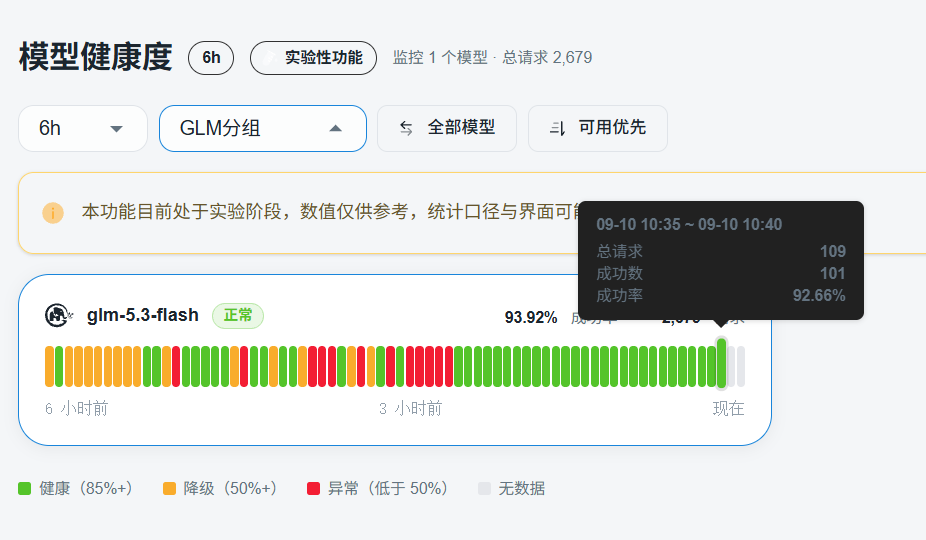Click the 6h badge beside the page title
926x540 pixels.
(211, 58)
